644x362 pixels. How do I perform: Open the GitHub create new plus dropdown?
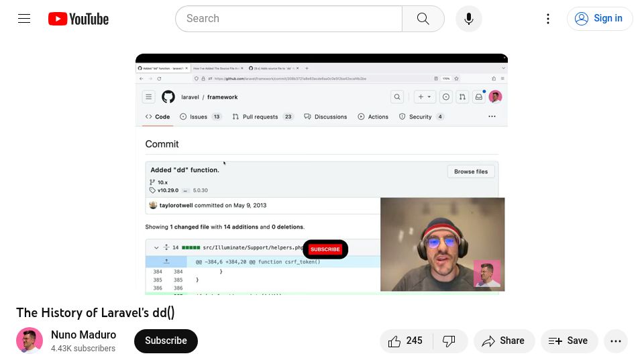click(x=424, y=97)
